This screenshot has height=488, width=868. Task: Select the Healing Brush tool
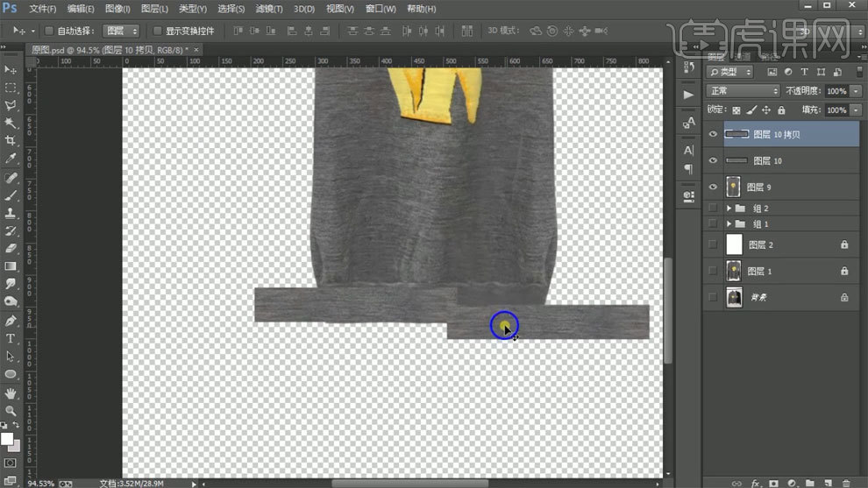[x=10, y=178]
